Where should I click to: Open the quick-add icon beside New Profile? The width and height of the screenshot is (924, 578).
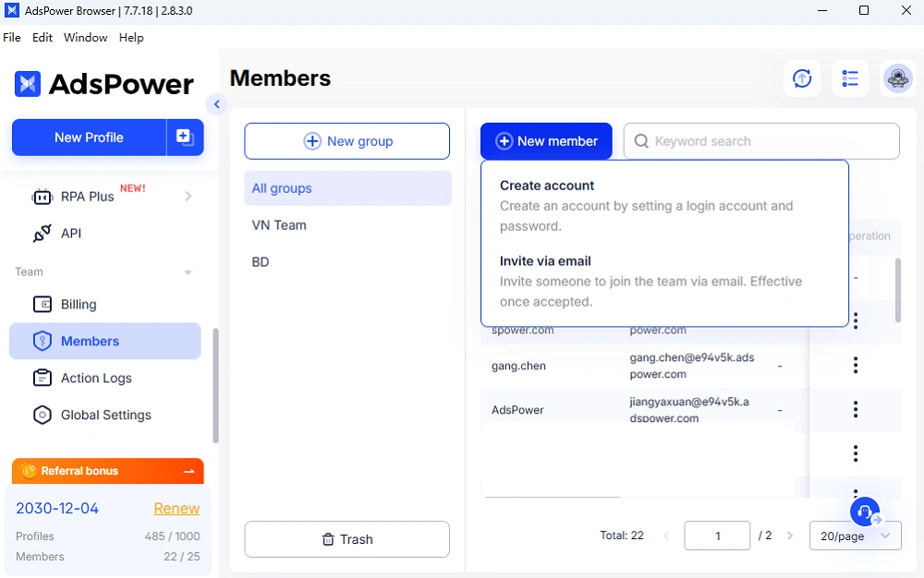pos(185,137)
